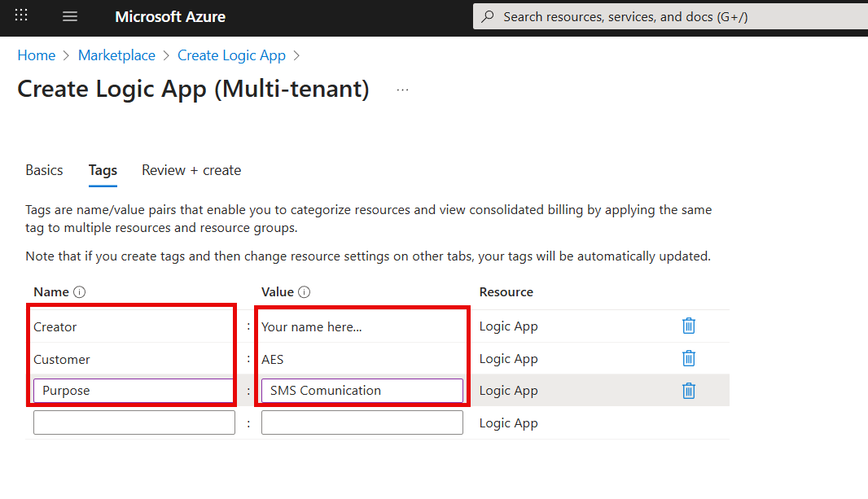Delete the Creator tag row
The height and width of the screenshot is (499, 868).
[688, 326]
